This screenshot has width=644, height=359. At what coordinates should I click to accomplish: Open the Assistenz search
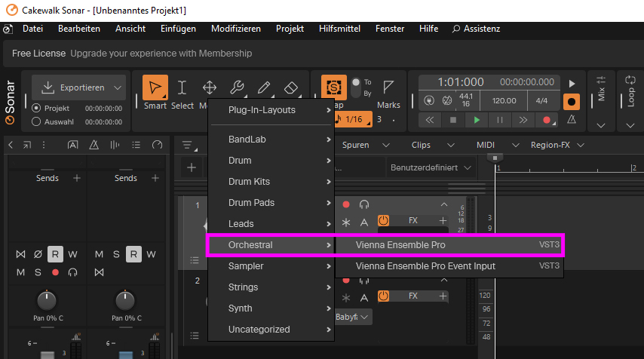pos(476,29)
